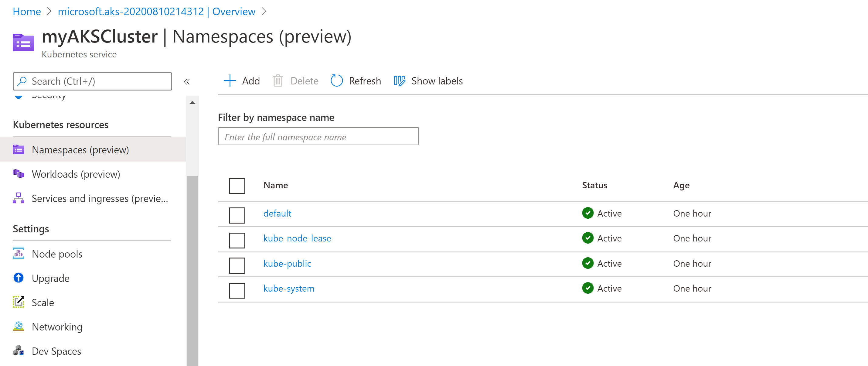Click the Active status text for default
The height and width of the screenshot is (366, 868).
[609, 213]
